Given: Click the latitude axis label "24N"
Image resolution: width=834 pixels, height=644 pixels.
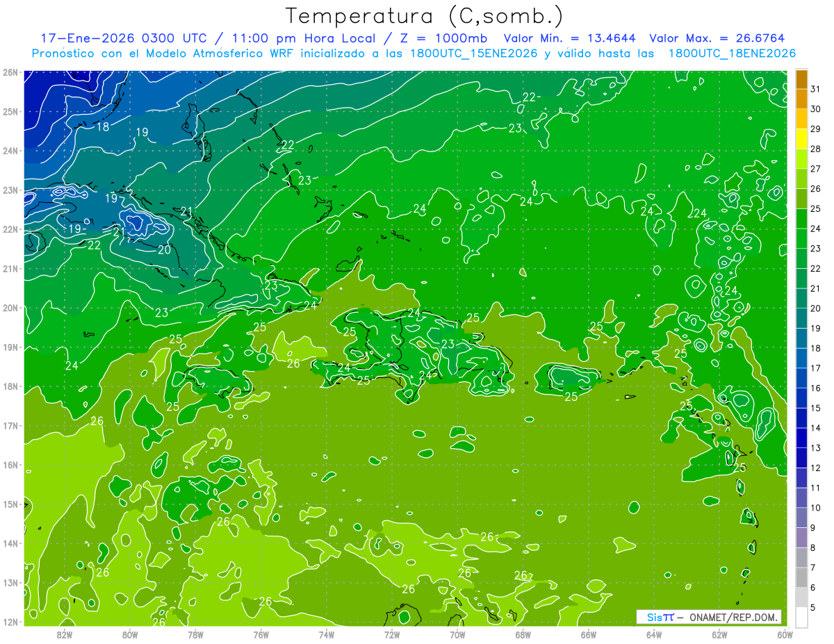Looking at the screenshot, I should pos(10,151).
